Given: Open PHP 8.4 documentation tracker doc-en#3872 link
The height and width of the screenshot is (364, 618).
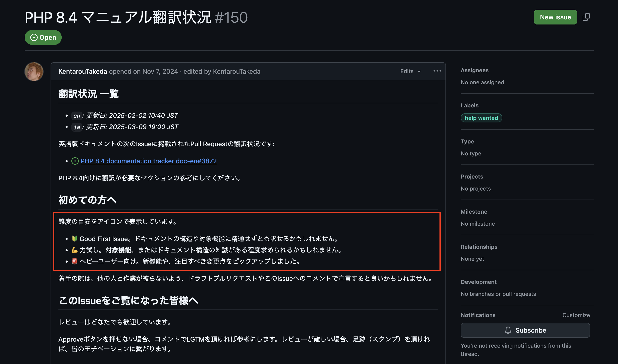Looking at the screenshot, I should coord(149,161).
